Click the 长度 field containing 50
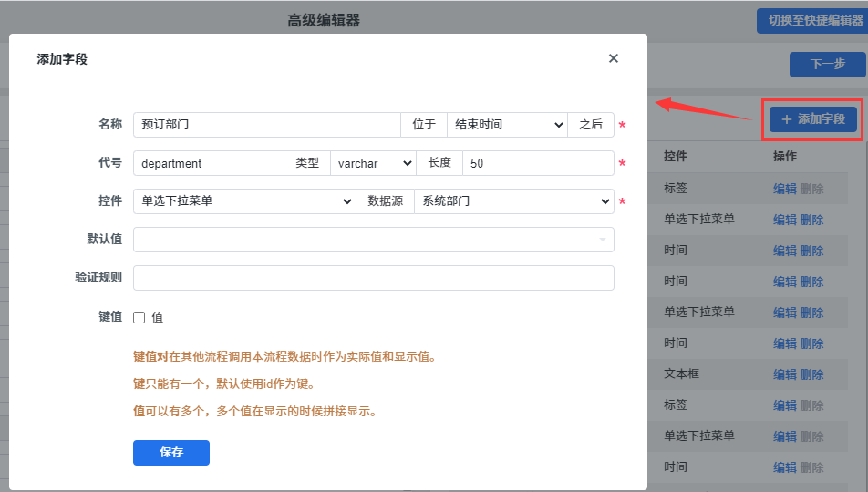The image size is (868, 492). pyautogui.click(x=538, y=163)
